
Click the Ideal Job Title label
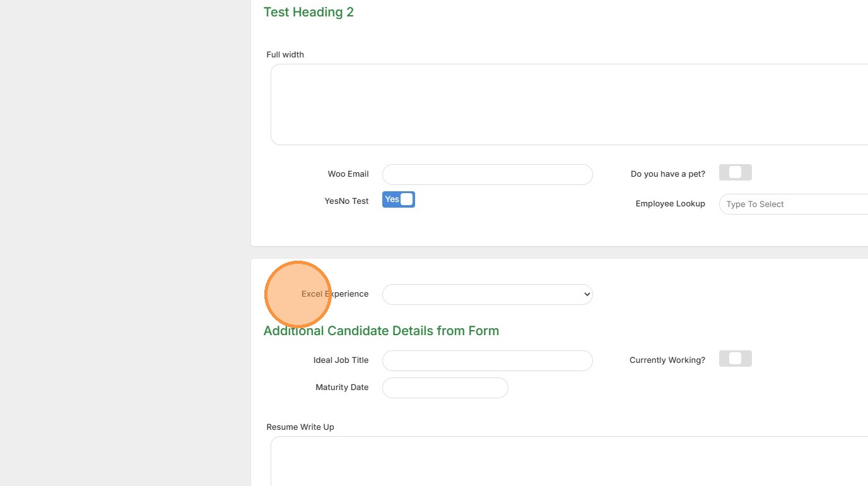pyautogui.click(x=341, y=360)
